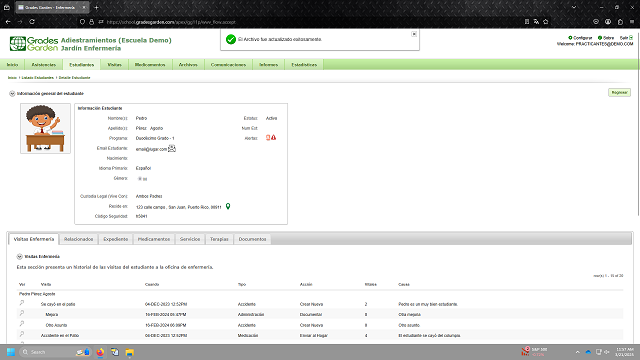Go back in browser history
The width and height of the screenshot is (640, 360).
(x=8, y=22)
